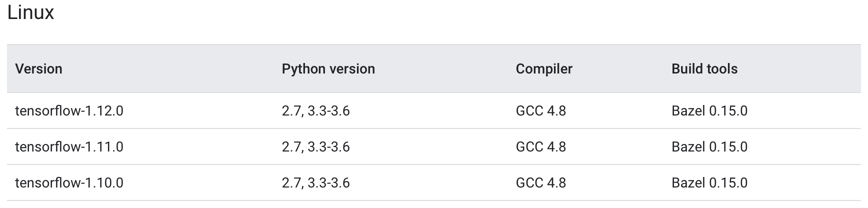The width and height of the screenshot is (868, 208).
Task: Click Python versions for tensorflow-1.11.0
Action: click(x=315, y=146)
